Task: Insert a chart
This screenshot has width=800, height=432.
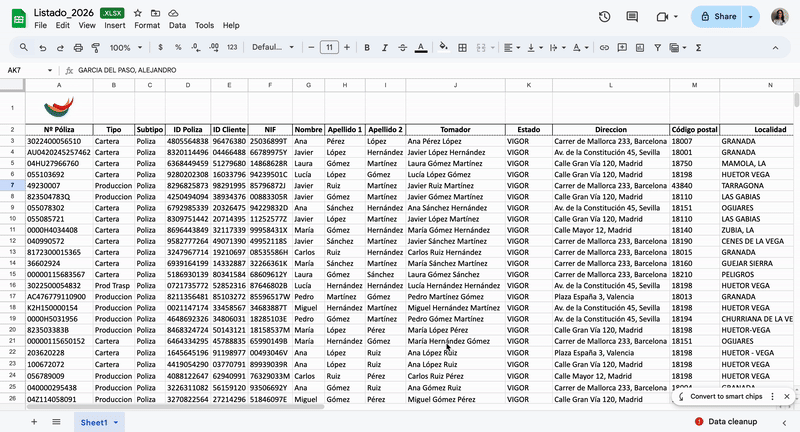Action: pyautogui.click(x=640, y=47)
